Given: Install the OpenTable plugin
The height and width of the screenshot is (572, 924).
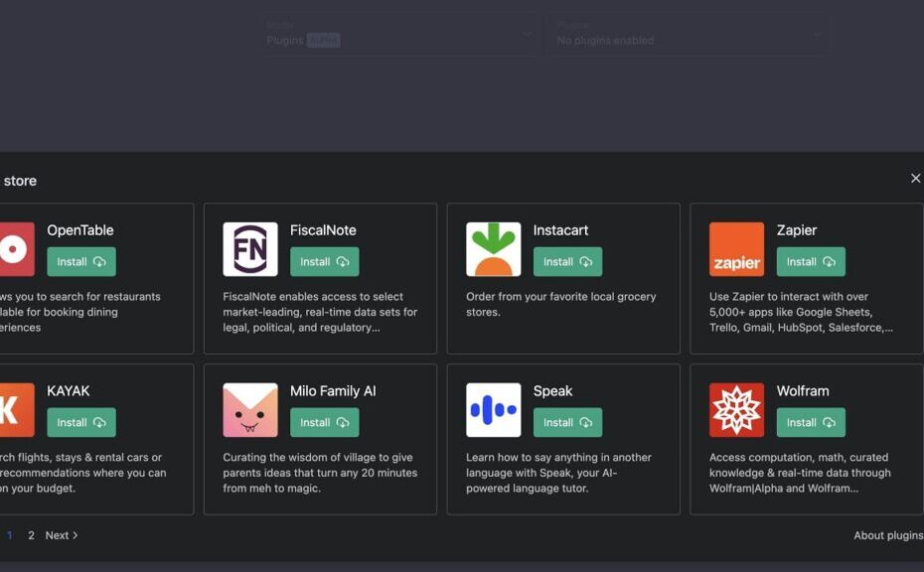Looking at the screenshot, I should [x=81, y=261].
